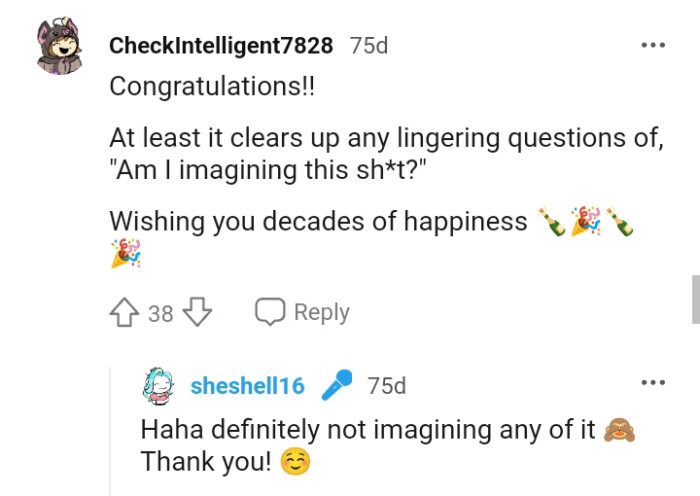Click the 75d timestamp beside CheckIntelligent7828

369,46
